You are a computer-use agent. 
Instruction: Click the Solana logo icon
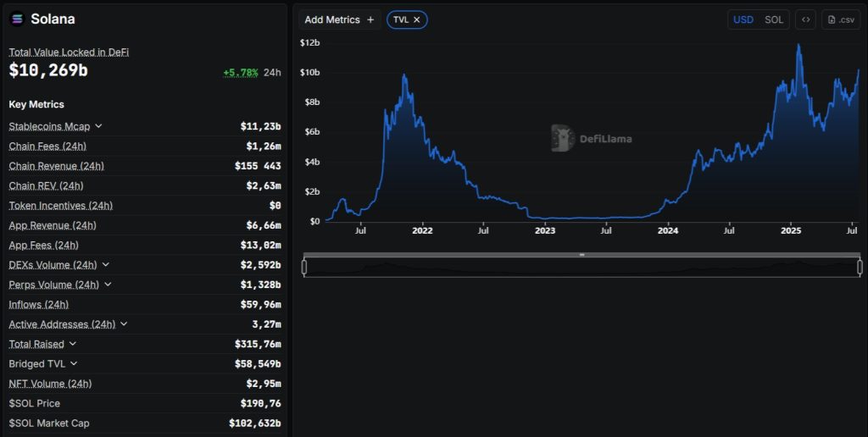[17, 19]
